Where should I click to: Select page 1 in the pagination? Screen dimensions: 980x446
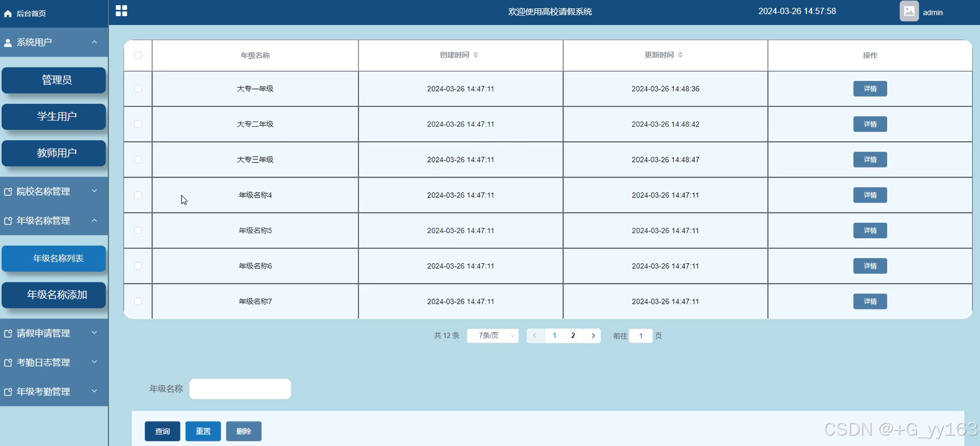click(x=555, y=336)
